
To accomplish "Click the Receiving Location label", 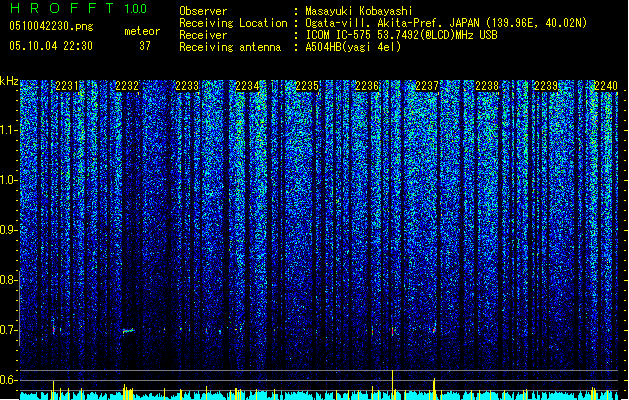I will (x=233, y=23).
